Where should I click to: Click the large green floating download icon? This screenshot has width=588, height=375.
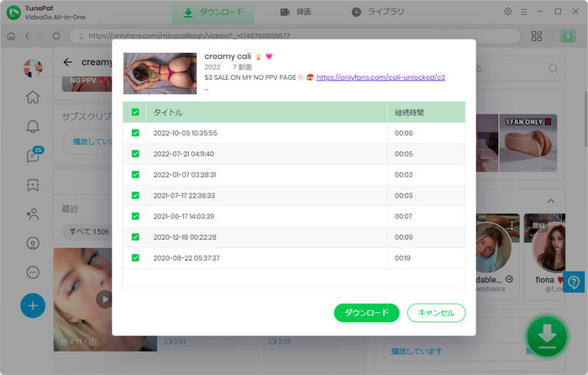(547, 336)
